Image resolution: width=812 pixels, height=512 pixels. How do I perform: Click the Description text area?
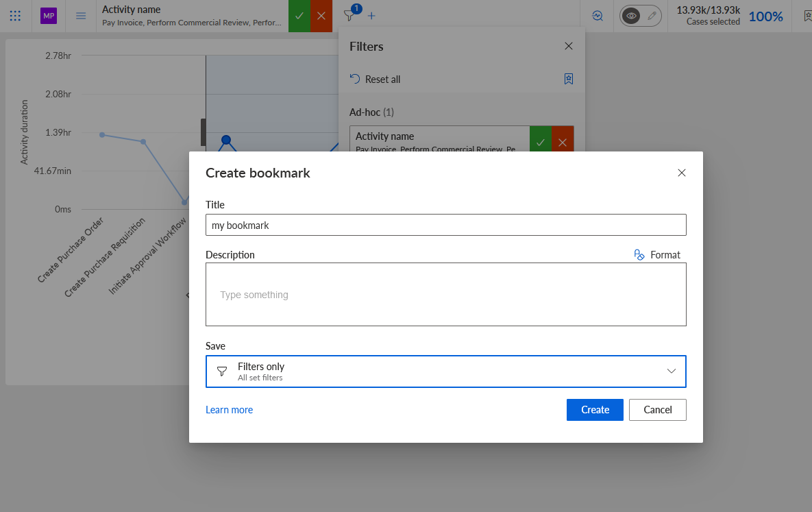[x=446, y=294]
